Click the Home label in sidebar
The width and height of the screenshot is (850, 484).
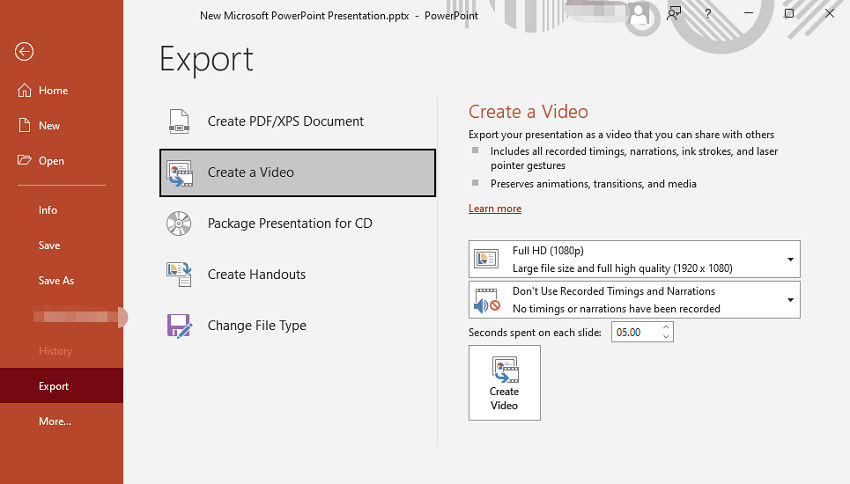pyautogui.click(x=53, y=91)
